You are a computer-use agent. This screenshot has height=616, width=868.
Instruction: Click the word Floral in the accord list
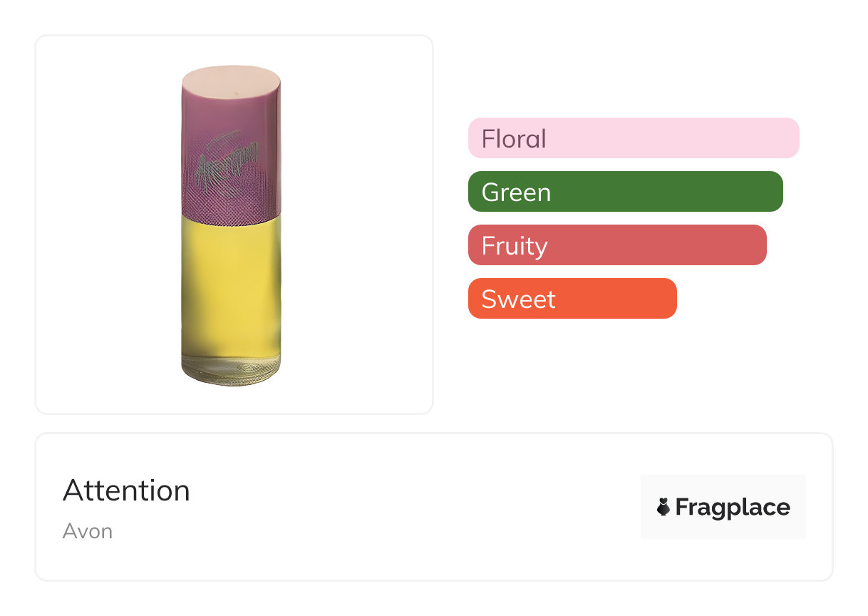pos(514,138)
